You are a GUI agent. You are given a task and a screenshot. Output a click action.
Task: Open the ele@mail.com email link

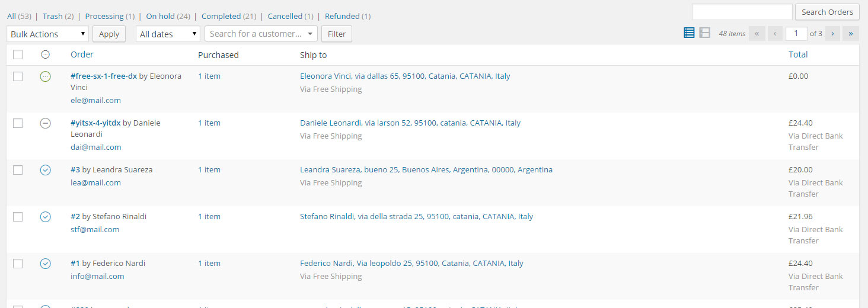coord(95,100)
